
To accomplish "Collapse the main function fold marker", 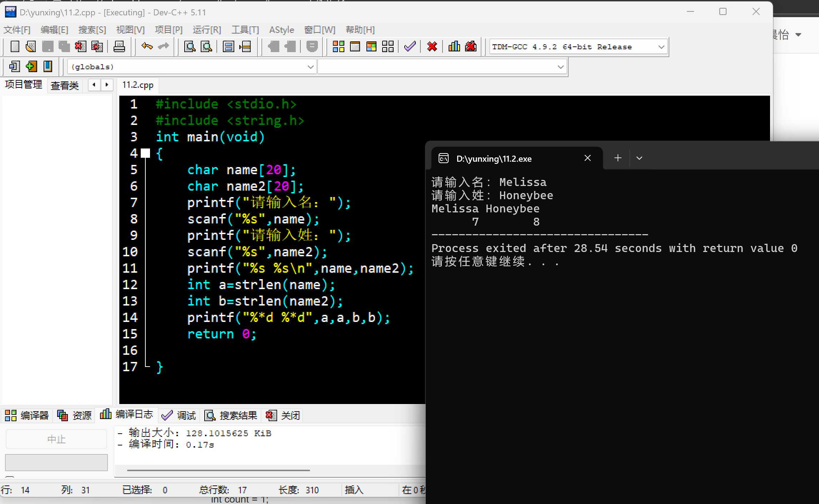I will (x=145, y=153).
